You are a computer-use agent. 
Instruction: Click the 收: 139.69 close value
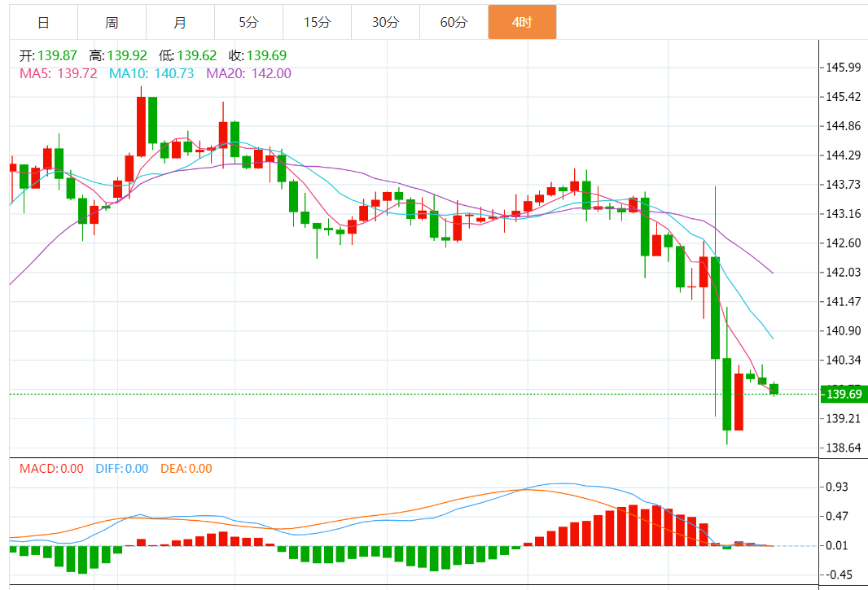click(x=257, y=55)
